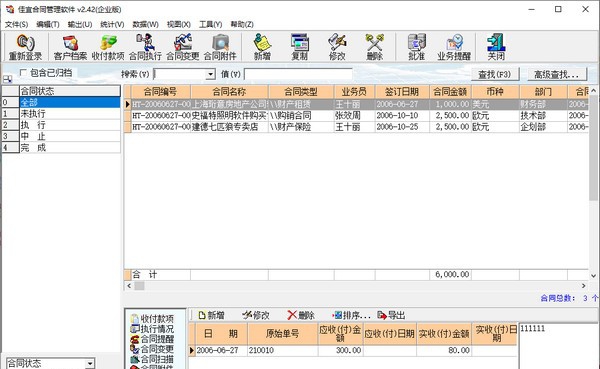The height and width of the screenshot is (369, 600).
Task: Expand the 搜索 field dropdown
Action: pos(210,74)
